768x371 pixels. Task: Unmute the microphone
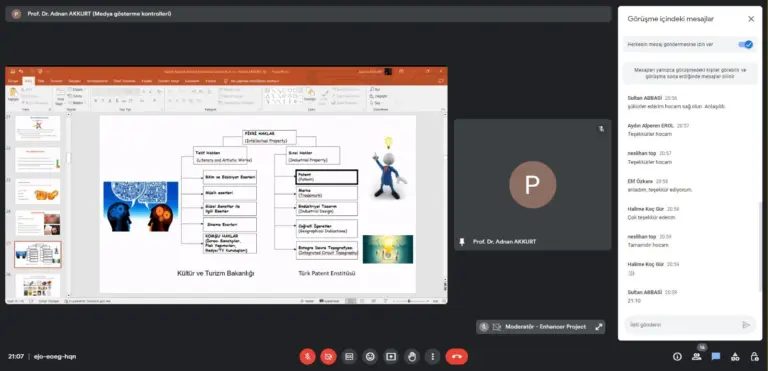tap(308, 357)
